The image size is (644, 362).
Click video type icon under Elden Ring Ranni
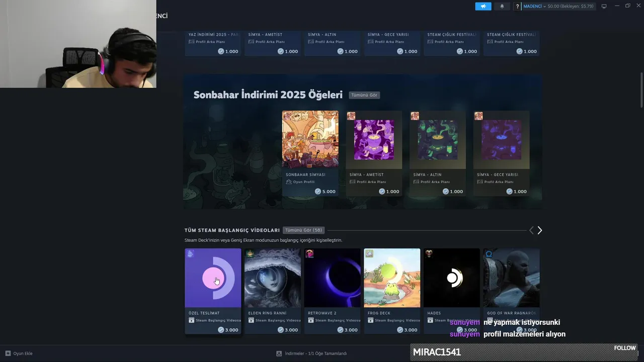point(251,320)
